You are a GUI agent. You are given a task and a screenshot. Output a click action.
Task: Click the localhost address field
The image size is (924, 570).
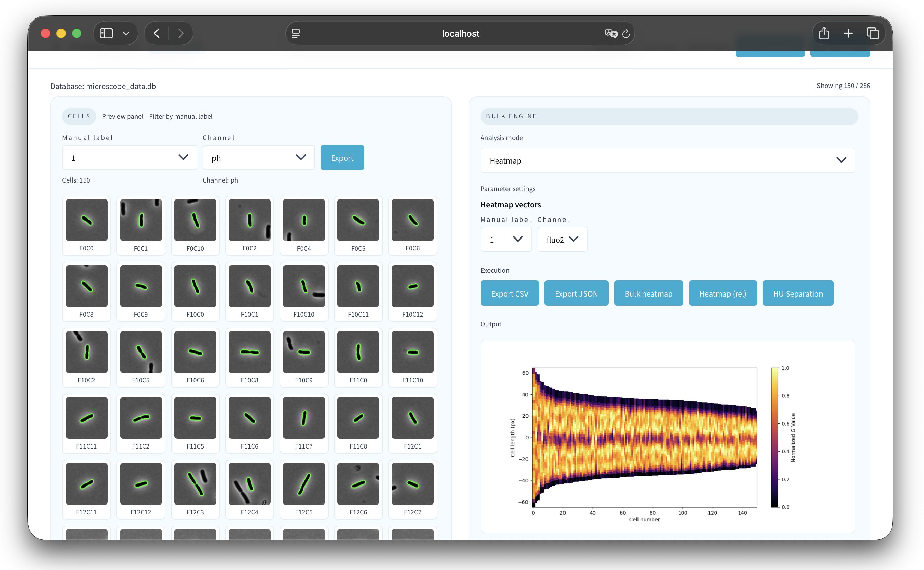point(460,34)
